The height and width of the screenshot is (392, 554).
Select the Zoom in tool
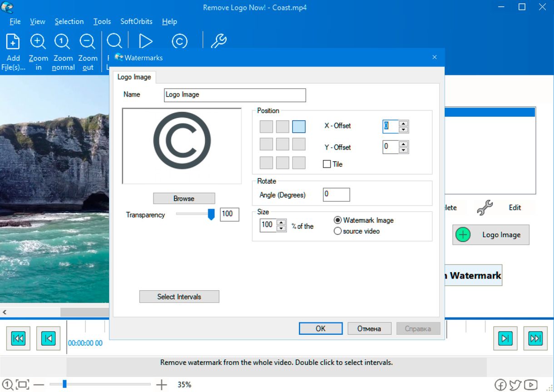(38, 41)
